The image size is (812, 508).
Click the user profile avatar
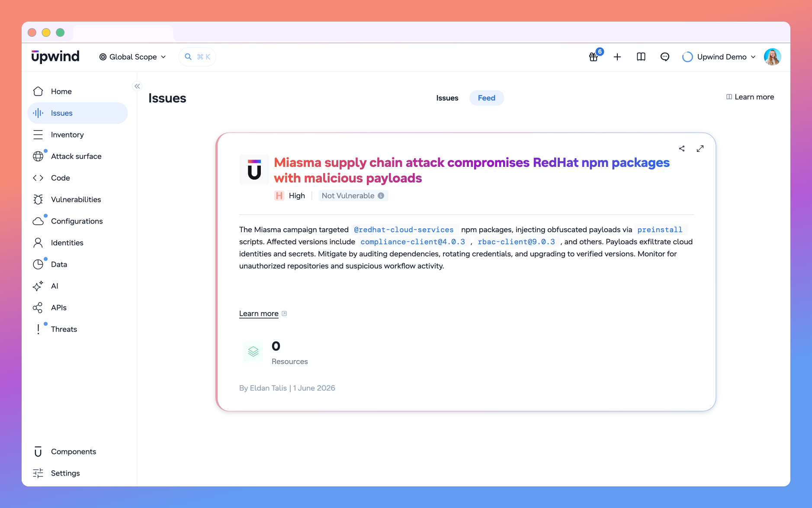click(772, 57)
